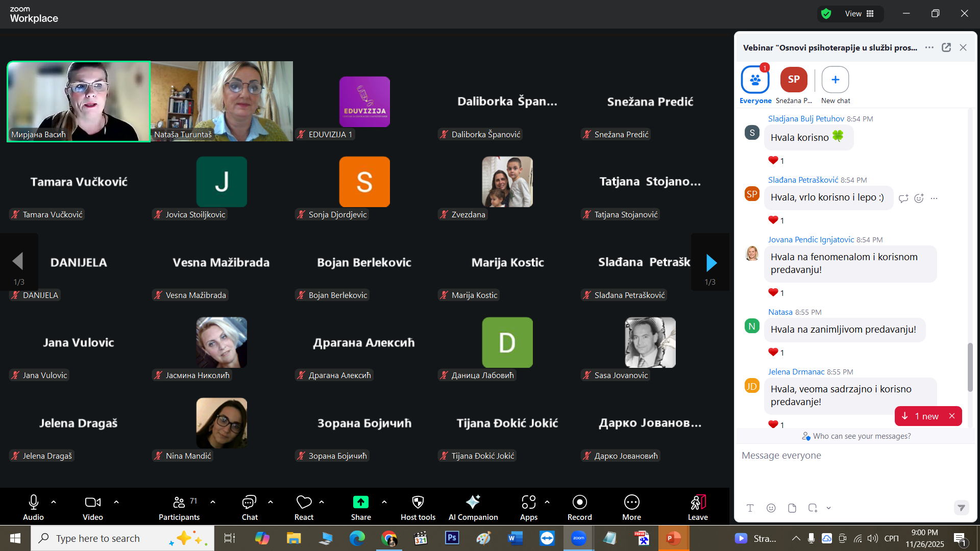Image resolution: width=980 pixels, height=551 pixels.
Task: Click the attach file icon in chat
Action: click(x=792, y=508)
